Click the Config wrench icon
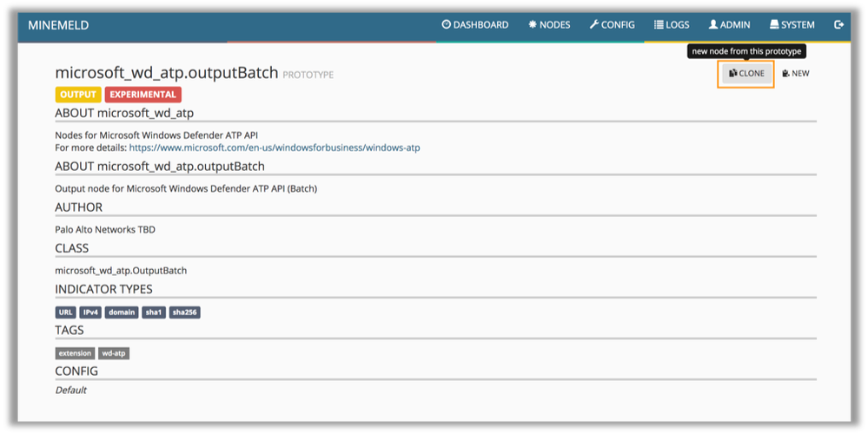Viewport: 868px width, 434px height. tap(594, 25)
